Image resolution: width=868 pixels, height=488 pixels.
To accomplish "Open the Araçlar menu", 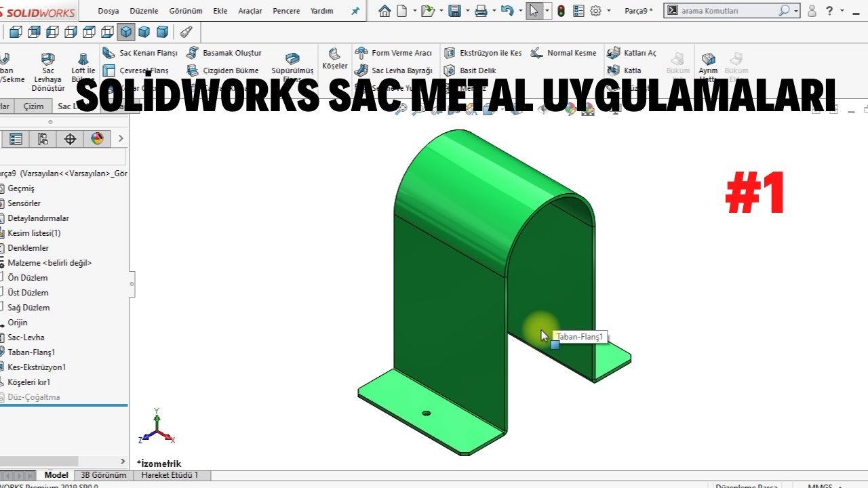I will [250, 11].
